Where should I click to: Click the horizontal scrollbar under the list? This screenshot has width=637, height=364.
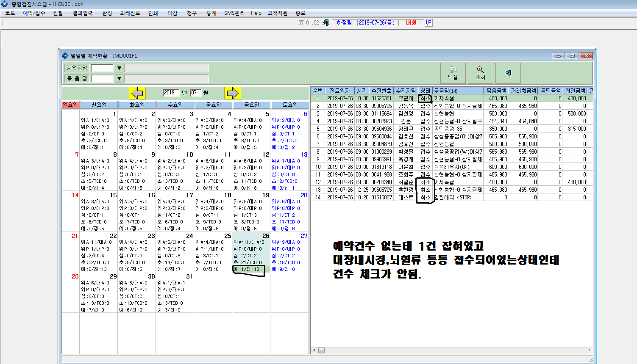coord(451,350)
